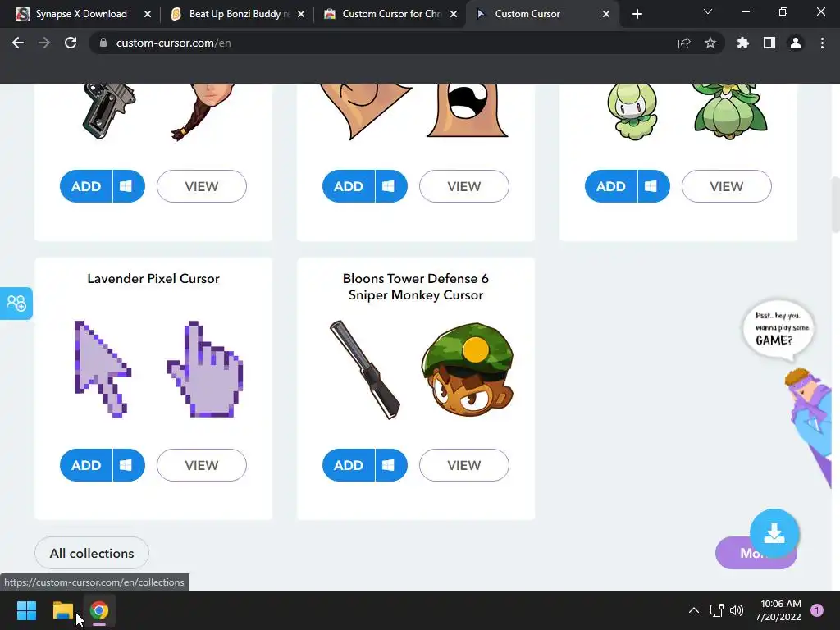
Task: Toggle the browser side panel
Action: [769, 43]
